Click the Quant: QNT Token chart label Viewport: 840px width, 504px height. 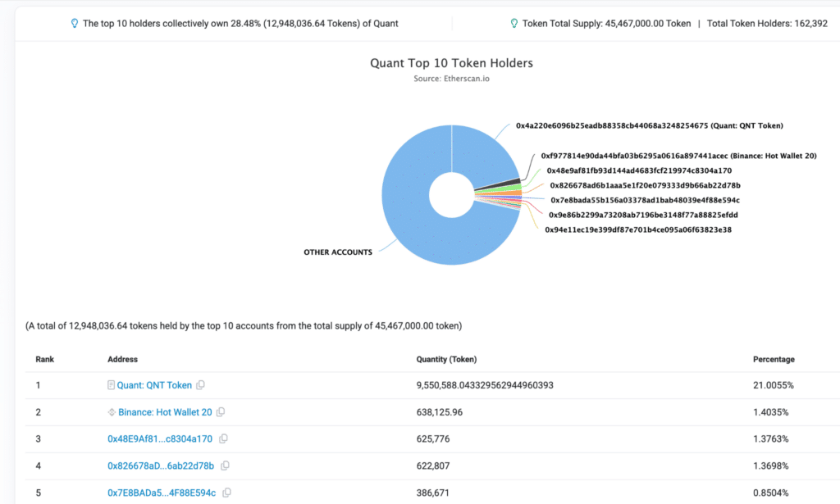650,125
